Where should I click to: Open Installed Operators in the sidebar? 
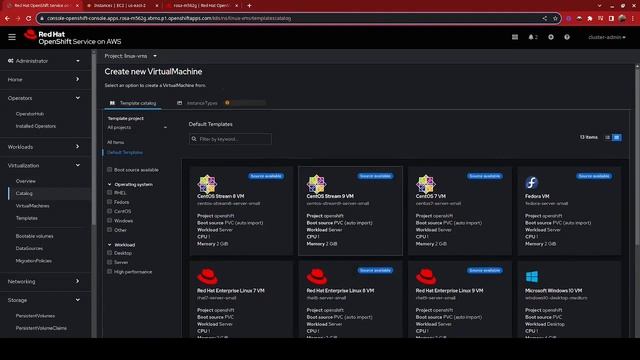point(36,126)
